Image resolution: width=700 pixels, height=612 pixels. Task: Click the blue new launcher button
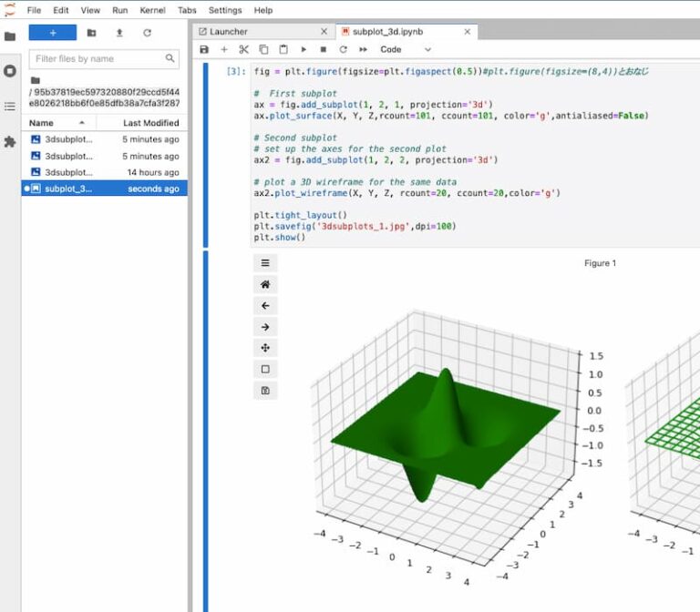click(53, 33)
